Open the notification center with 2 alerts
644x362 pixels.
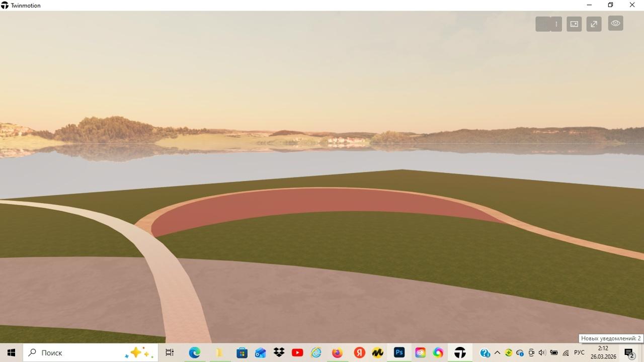(x=629, y=353)
